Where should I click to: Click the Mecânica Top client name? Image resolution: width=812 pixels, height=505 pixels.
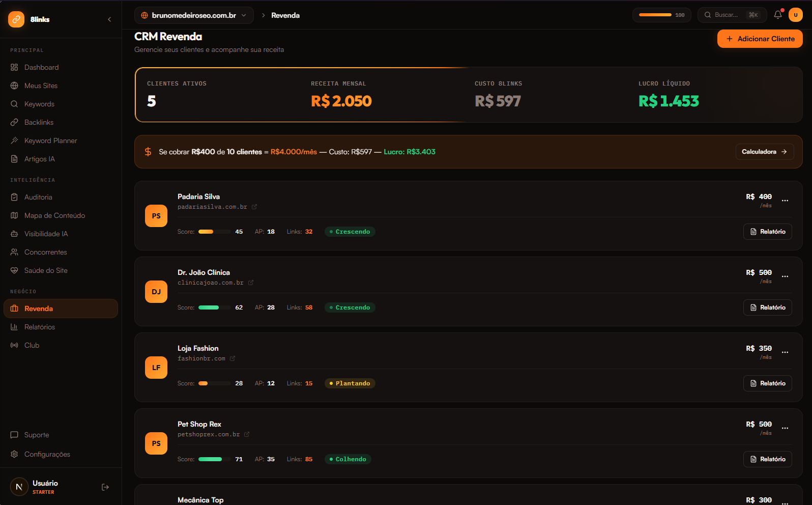pos(200,500)
